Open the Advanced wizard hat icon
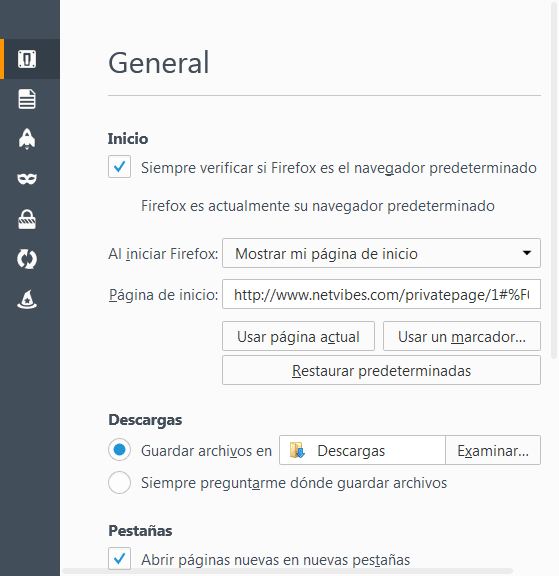 27,299
